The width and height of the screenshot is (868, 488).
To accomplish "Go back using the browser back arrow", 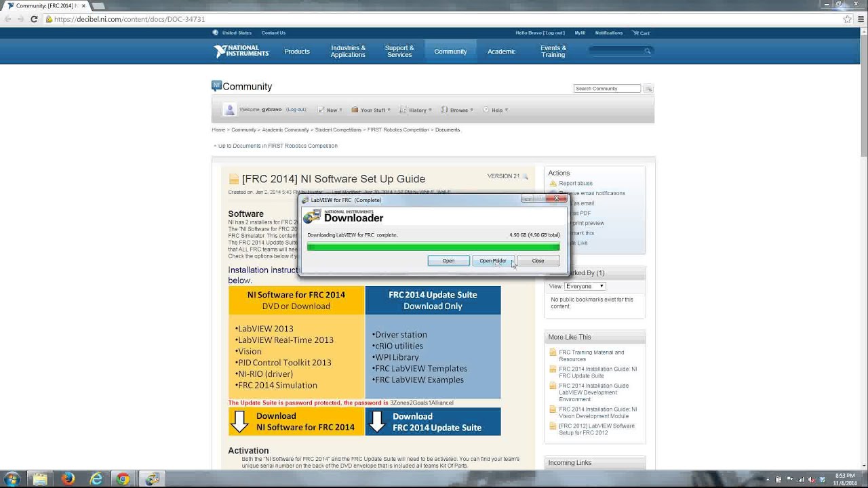I will tap(7, 19).
